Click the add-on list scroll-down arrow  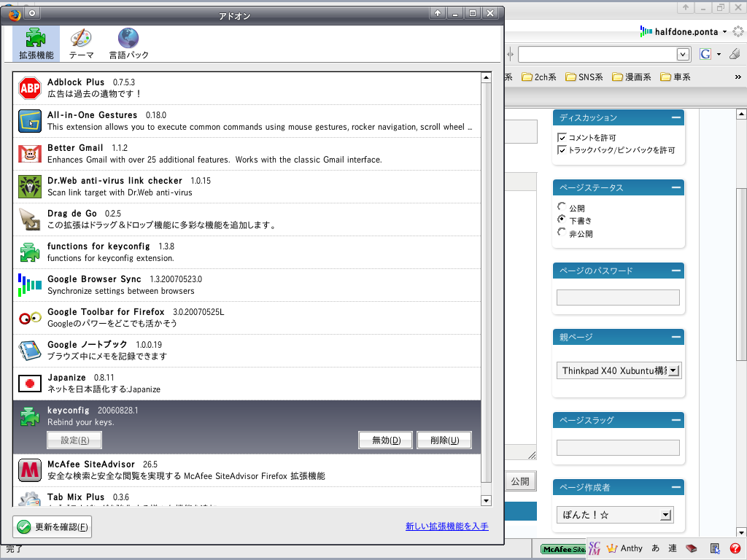pos(486,500)
